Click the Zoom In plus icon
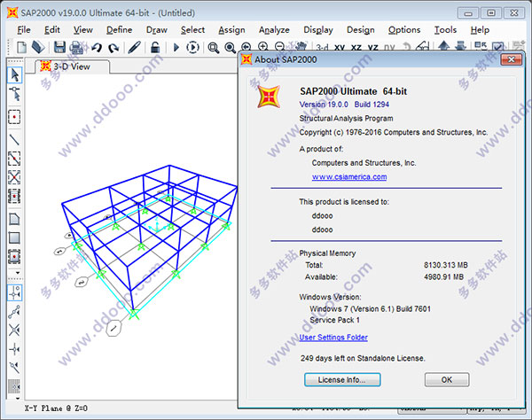The width and height of the screenshot is (532, 420). (263, 46)
